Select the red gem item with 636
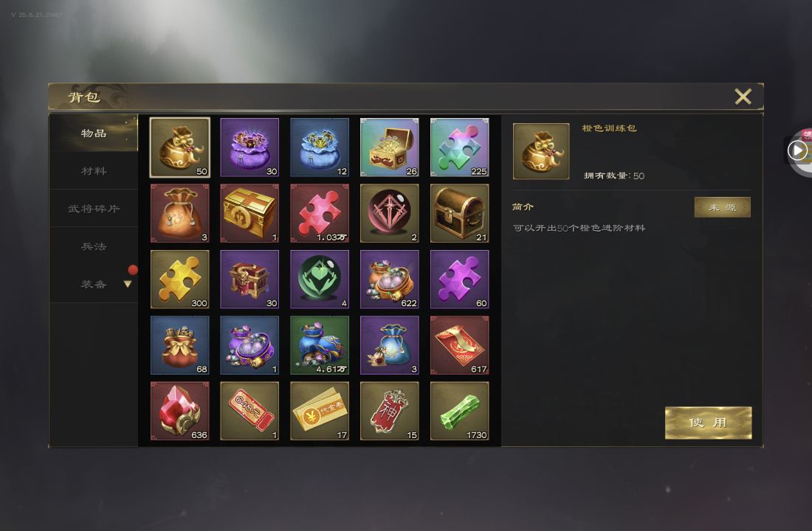 (179, 411)
